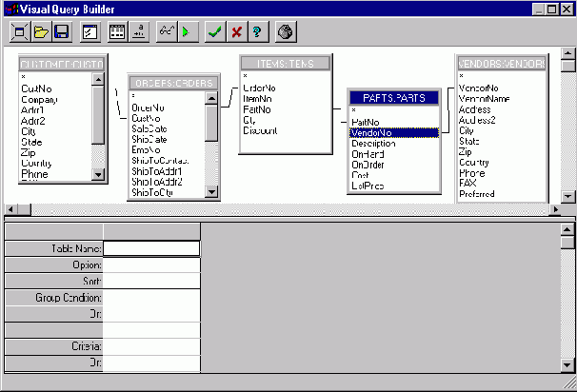Open help with the question mark icon
Image resolution: width=577 pixels, height=392 pixels.
256,31
